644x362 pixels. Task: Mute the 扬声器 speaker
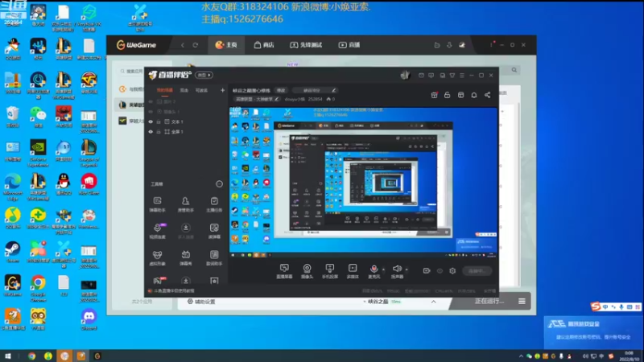tap(397, 271)
